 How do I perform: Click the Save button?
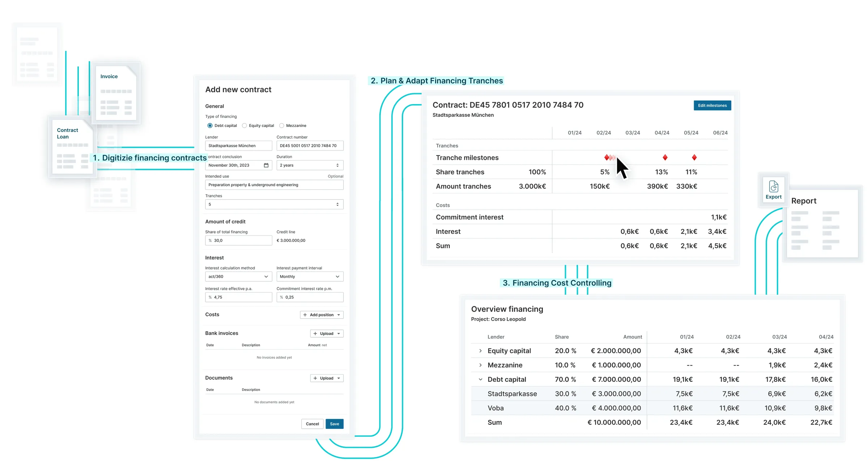point(335,424)
